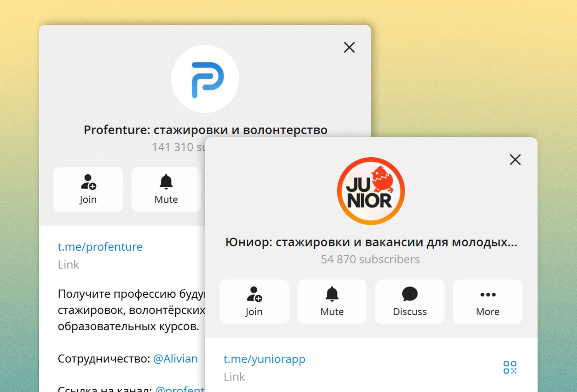Image resolution: width=577 pixels, height=392 pixels.
Task: Click the Юниор chick logo avatar
Action: point(370,191)
